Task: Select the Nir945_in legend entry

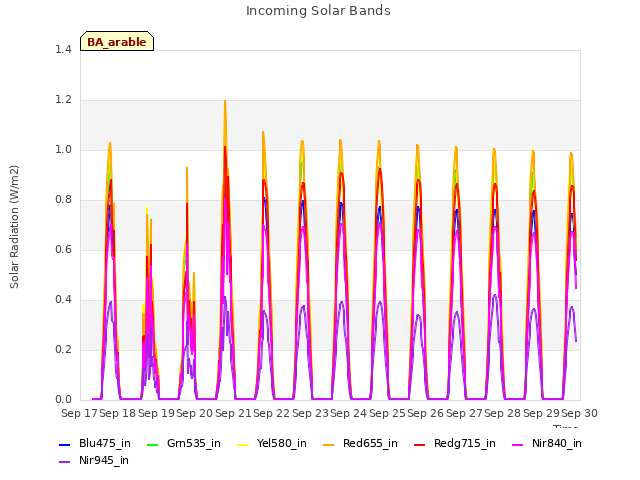Action: coord(94,461)
